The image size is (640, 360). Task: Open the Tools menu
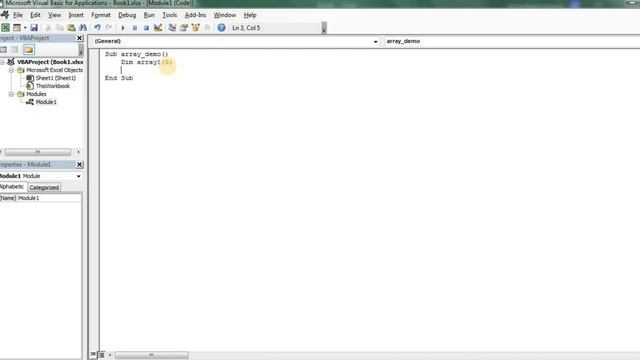(x=170, y=15)
